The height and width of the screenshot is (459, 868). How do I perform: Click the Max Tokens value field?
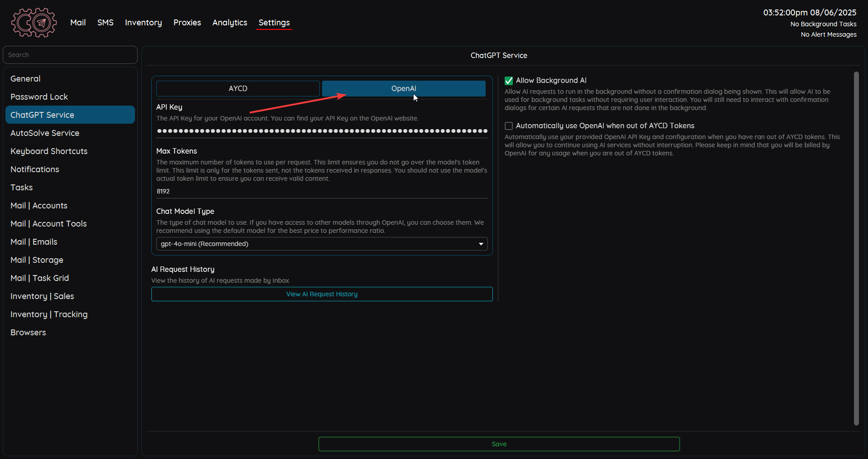pos(322,191)
